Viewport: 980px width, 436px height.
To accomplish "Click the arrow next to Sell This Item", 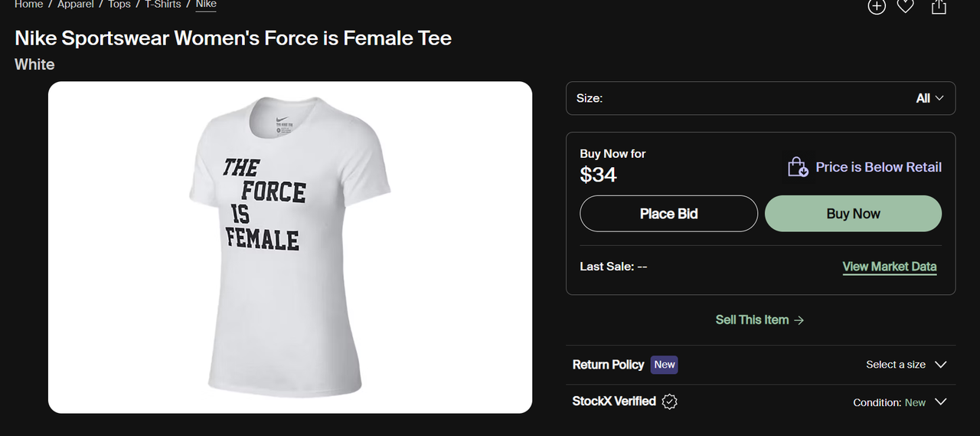I will (799, 320).
